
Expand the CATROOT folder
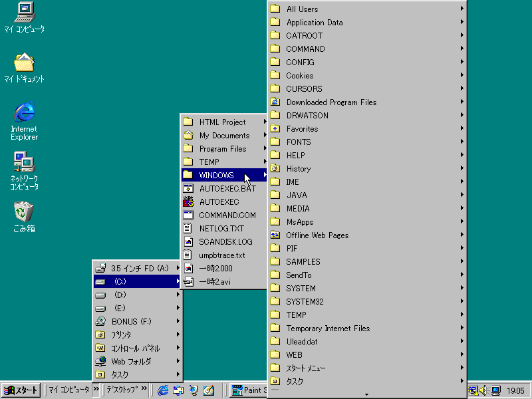point(367,36)
